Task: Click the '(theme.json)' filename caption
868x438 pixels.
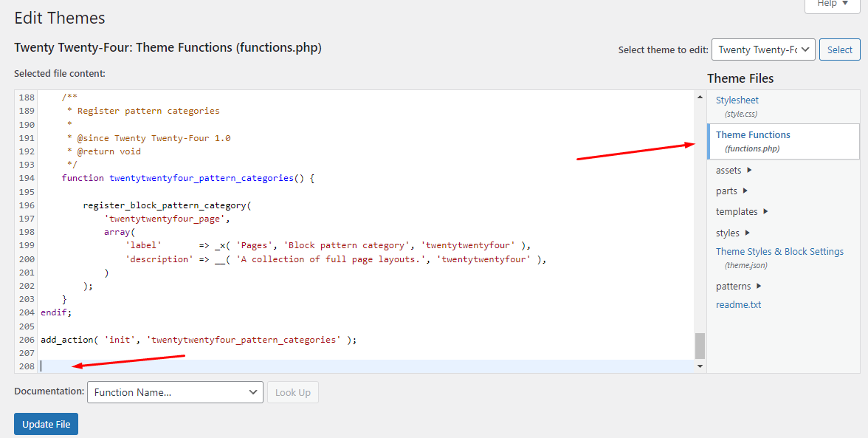Action: tap(745, 265)
